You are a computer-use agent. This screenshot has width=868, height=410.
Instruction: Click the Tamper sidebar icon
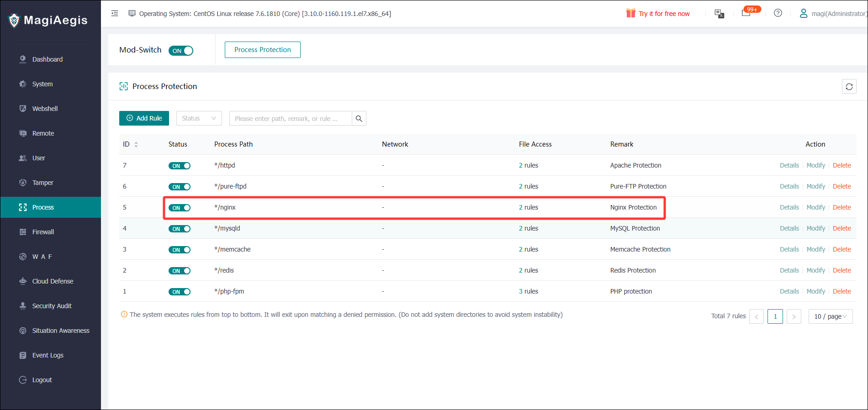coord(23,183)
